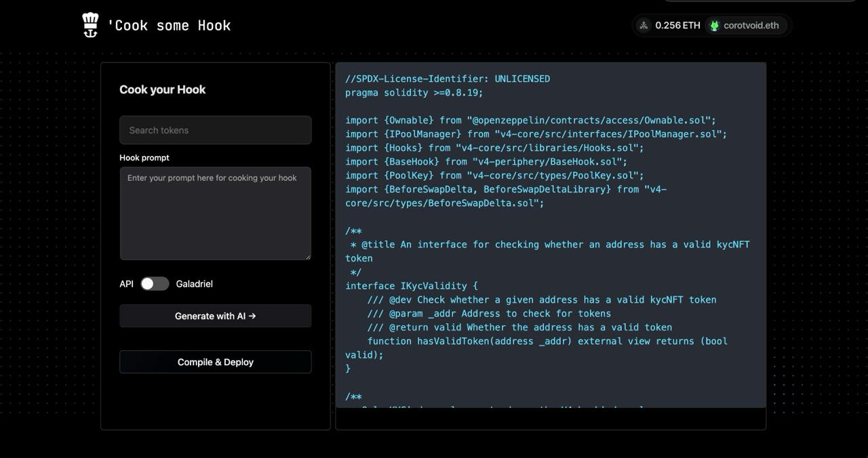868x458 pixels.
Task: Click the 'Galadriel' label next to the switch
Action: tap(194, 284)
